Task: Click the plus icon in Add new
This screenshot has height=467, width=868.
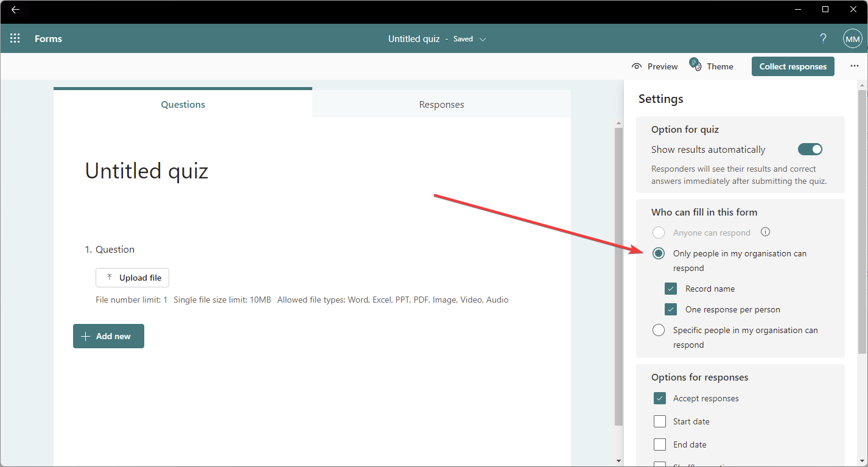Action: [x=85, y=336]
